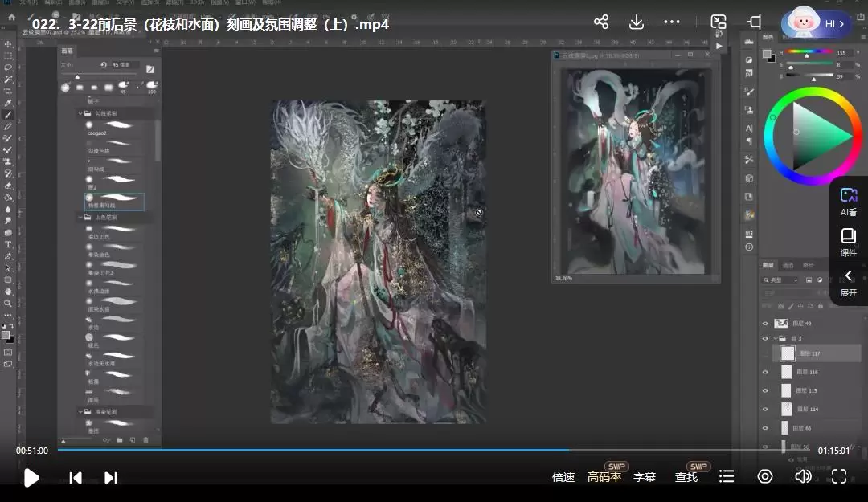This screenshot has width=868, height=502.
Task: Toggle lock all padlock in layers panel
Action: tap(821, 306)
